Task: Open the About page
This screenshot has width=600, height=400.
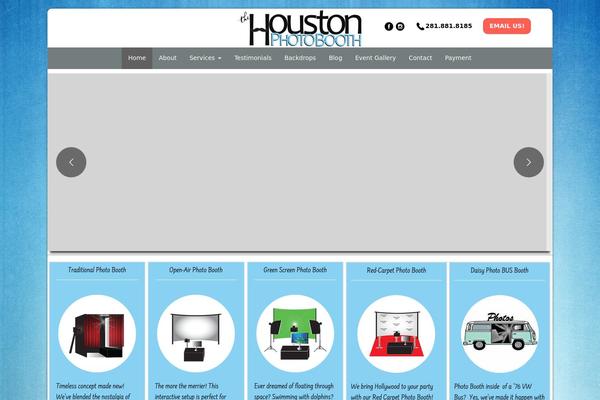Action: (x=168, y=58)
